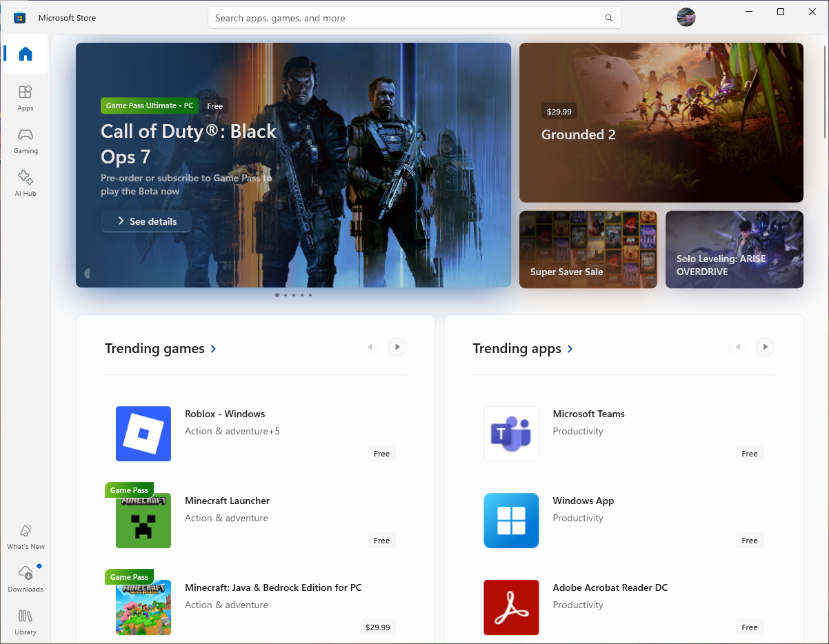Open the Gaming section from sidebar

coord(25,140)
